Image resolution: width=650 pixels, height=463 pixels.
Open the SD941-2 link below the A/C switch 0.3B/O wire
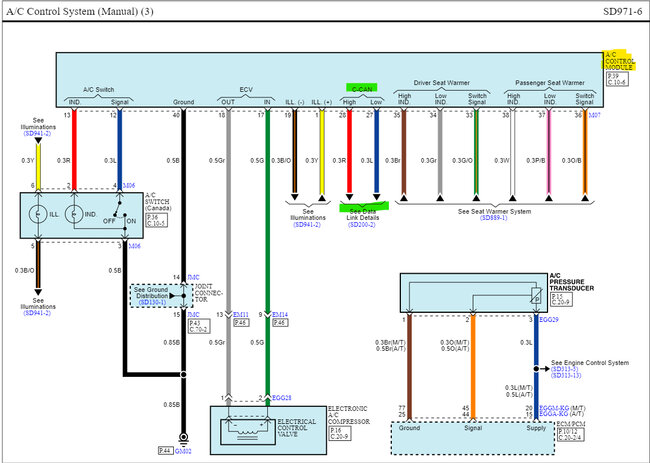[38, 313]
